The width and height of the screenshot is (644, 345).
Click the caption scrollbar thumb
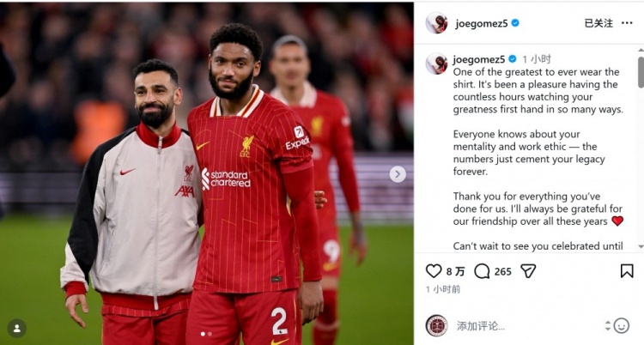(641, 72)
